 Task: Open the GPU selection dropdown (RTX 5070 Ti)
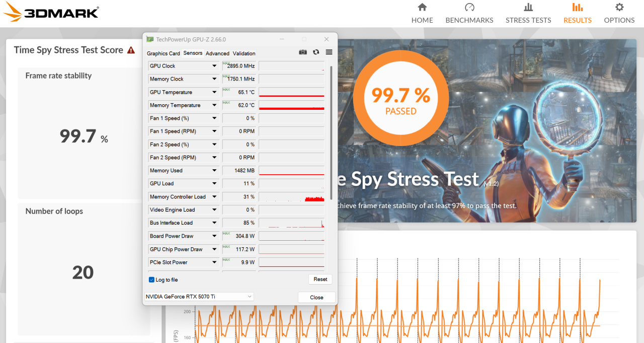pos(199,297)
